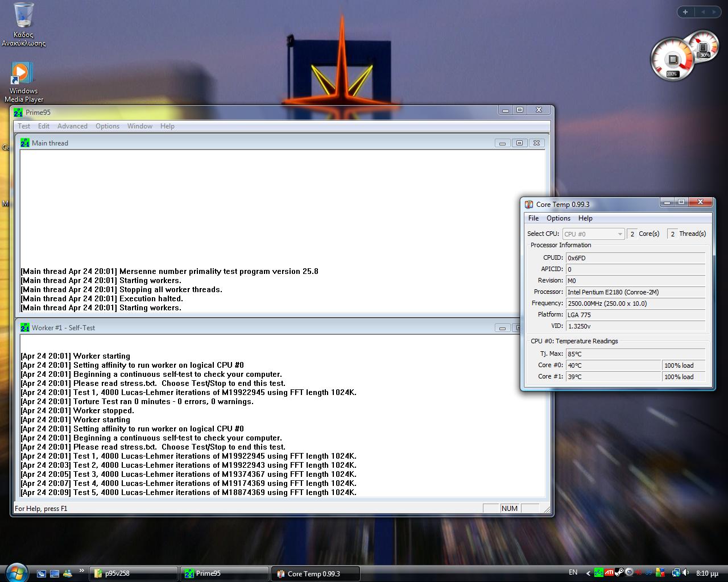
Task: Open the Options menu in Core Temp
Action: [x=559, y=218]
